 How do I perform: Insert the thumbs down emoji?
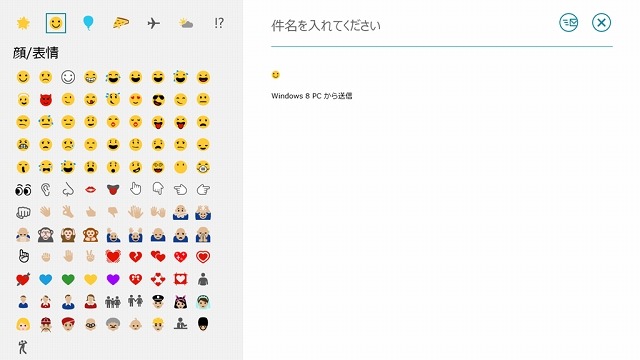113,212
